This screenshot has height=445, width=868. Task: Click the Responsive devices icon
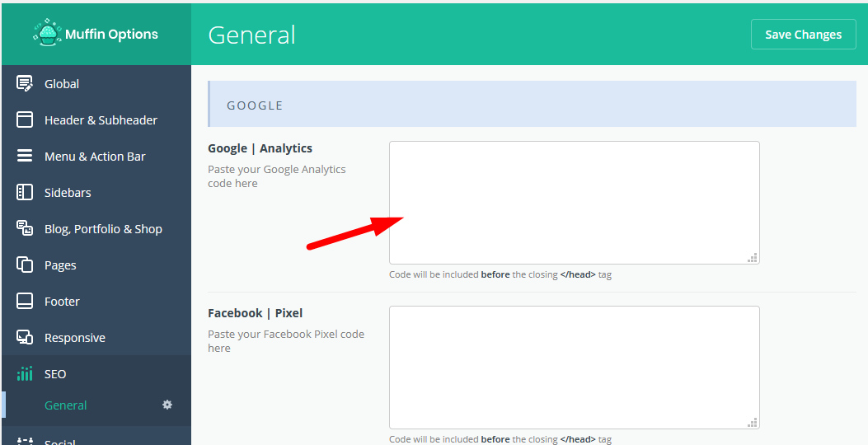click(25, 337)
